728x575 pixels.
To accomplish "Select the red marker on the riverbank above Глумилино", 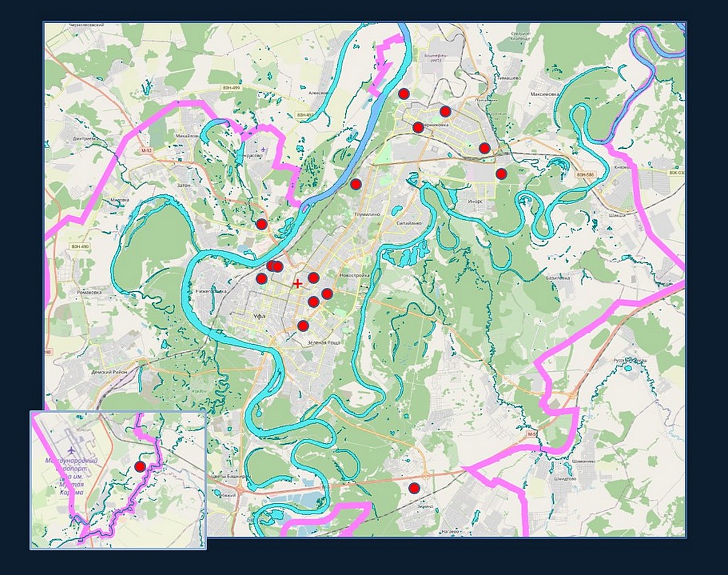I will click(356, 184).
